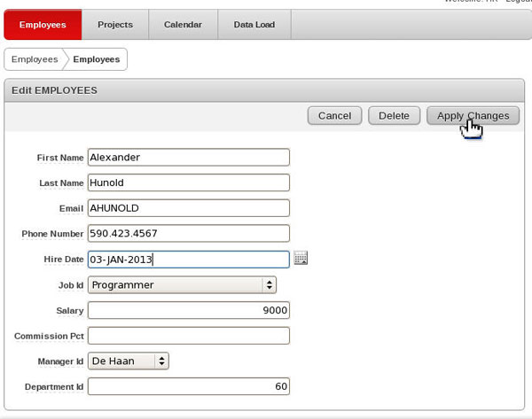
Task: Expand the Job Id dropdown
Action: [x=182, y=284]
